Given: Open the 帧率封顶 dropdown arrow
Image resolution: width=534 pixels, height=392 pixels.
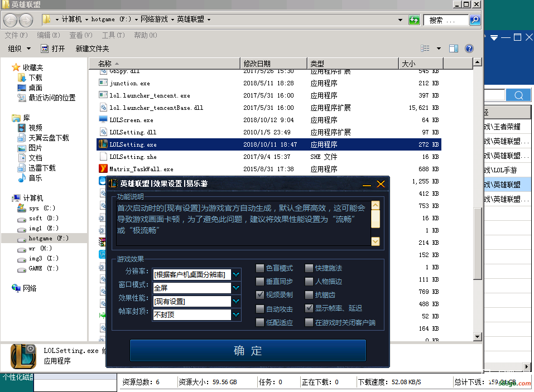Looking at the screenshot, I should [236, 314].
